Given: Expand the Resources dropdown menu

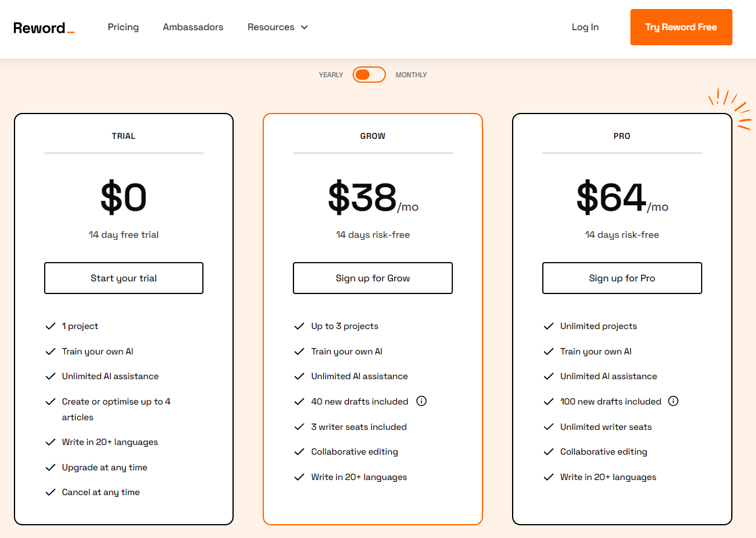Looking at the screenshot, I should pyautogui.click(x=271, y=27).
